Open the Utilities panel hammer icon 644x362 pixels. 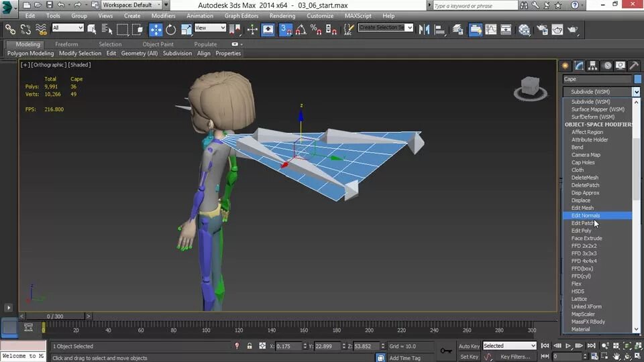(x=635, y=66)
